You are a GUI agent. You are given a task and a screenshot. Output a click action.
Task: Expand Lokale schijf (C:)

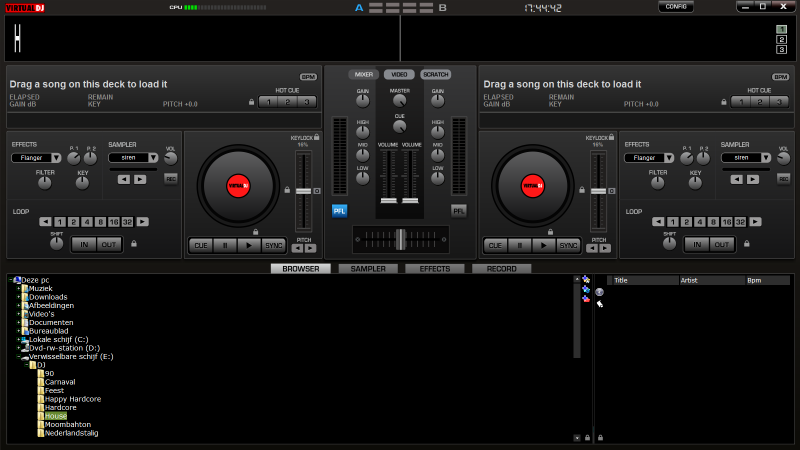19,339
